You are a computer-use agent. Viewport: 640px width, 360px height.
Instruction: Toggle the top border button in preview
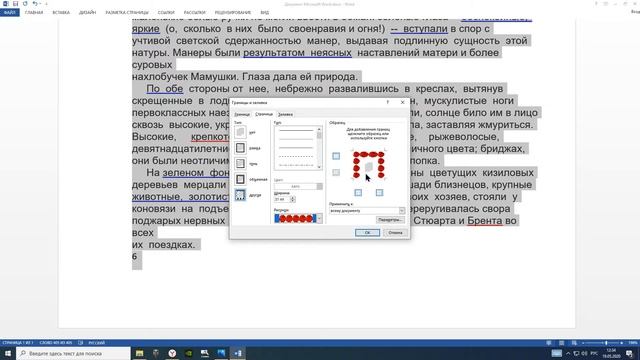point(336,156)
